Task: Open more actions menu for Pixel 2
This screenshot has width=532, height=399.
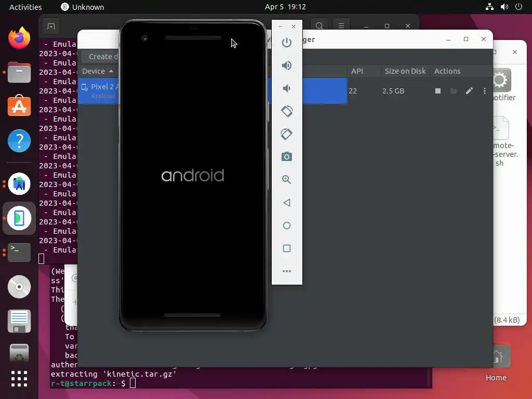Action: 485,91
